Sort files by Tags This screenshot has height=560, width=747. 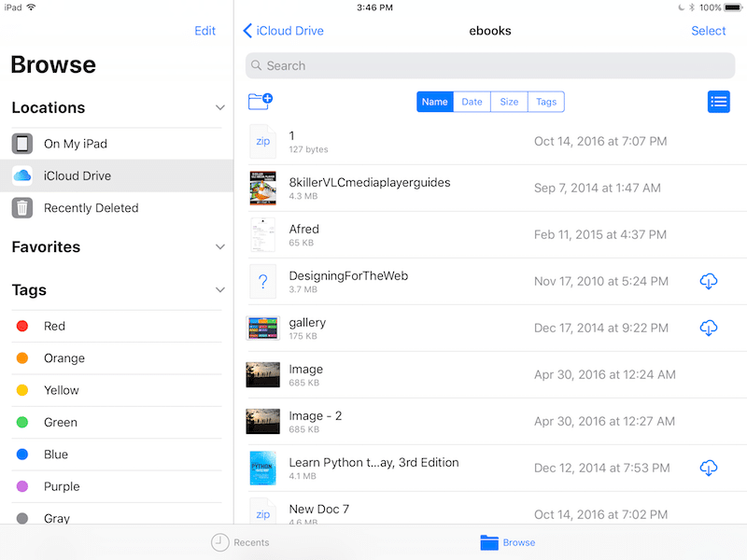click(546, 102)
